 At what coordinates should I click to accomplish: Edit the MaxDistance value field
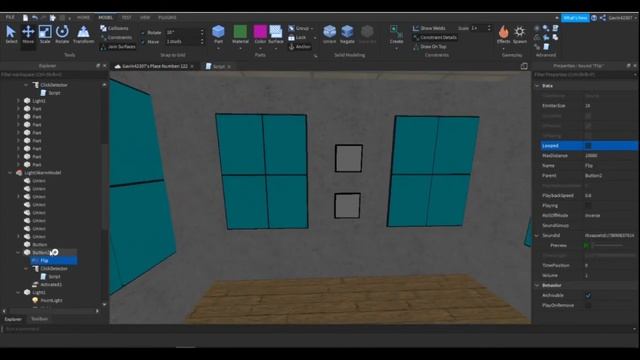[610, 156]
